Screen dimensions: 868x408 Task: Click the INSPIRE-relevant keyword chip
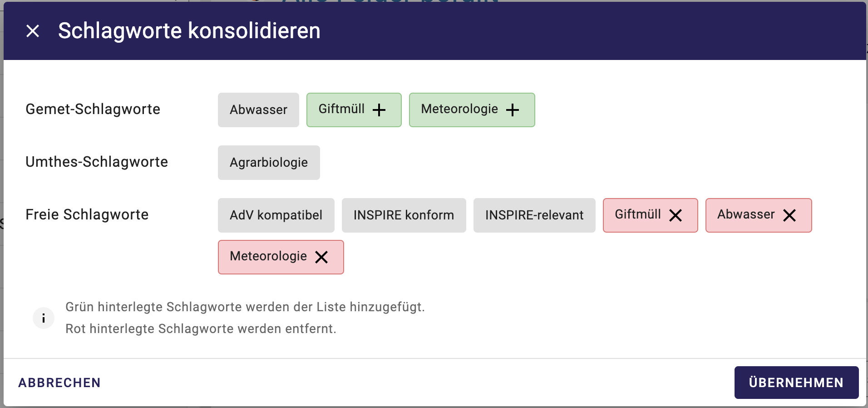(534, 215)
